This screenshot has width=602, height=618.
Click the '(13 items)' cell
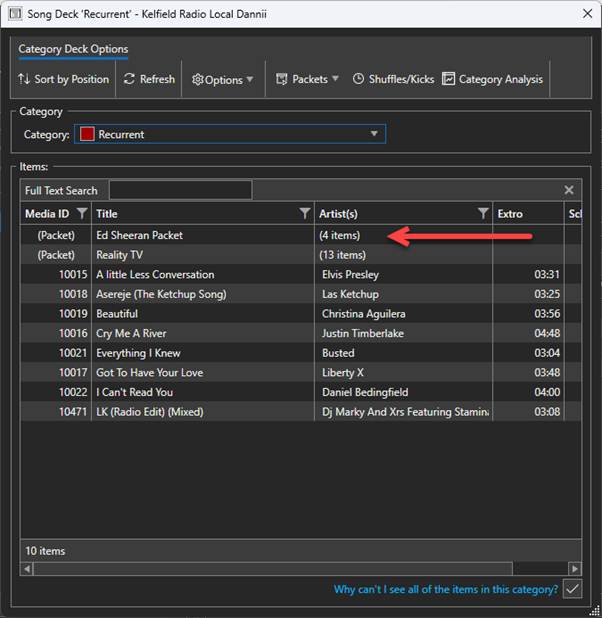(403, 255)
